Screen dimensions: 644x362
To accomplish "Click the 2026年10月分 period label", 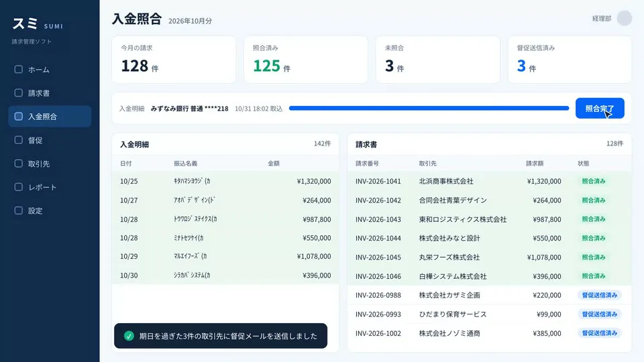I will click(190, 21).
